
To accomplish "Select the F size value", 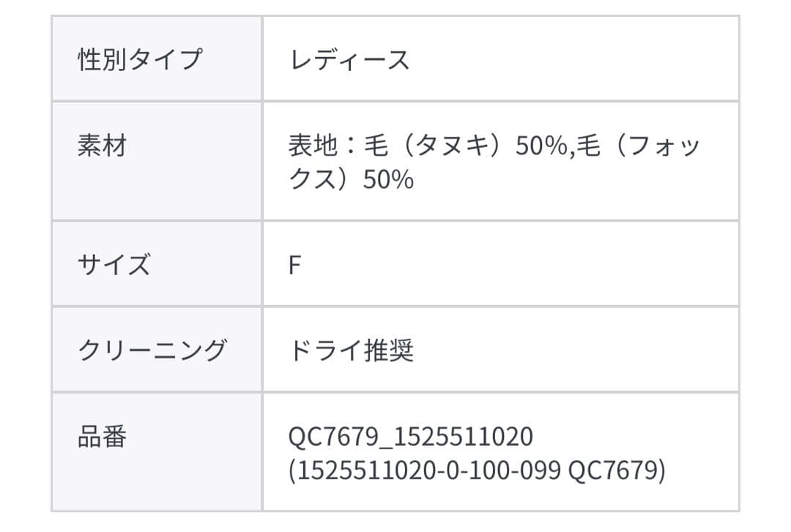I will click(294, 264).
